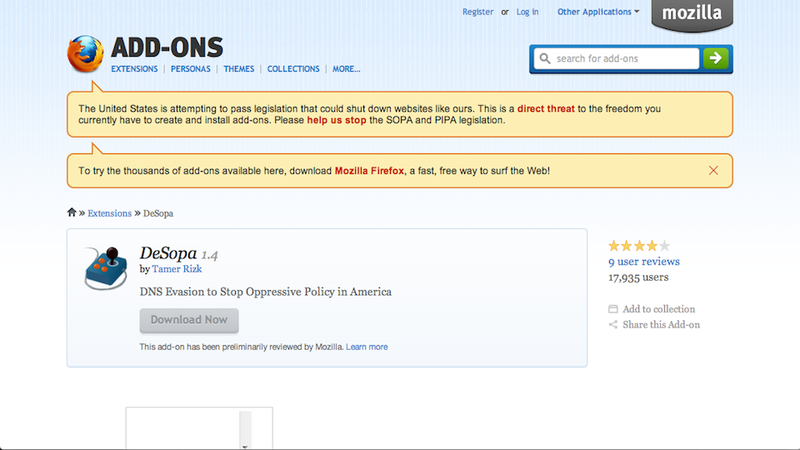Open the Themes menu item

239,69
